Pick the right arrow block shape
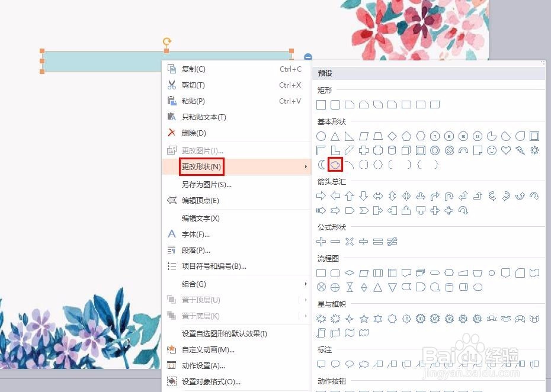 pyautogui.click(x=321, y=196)
